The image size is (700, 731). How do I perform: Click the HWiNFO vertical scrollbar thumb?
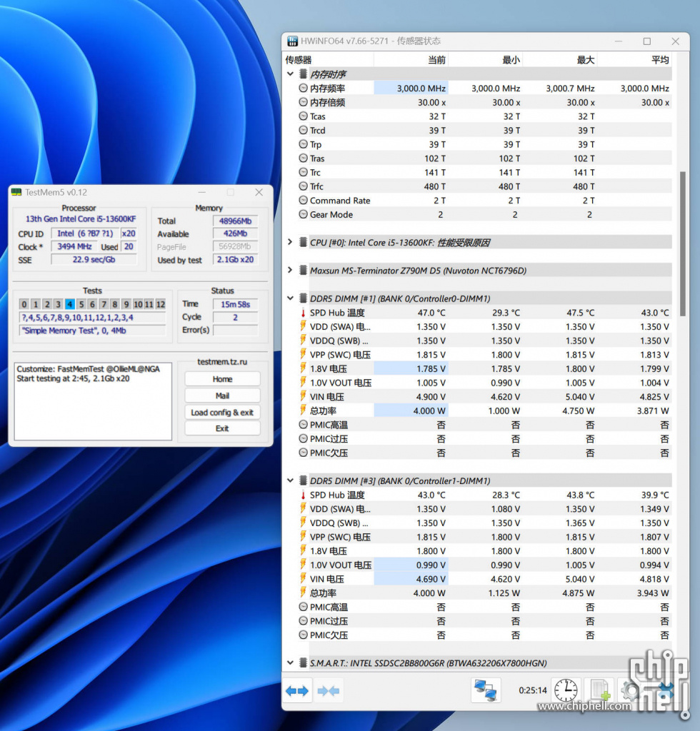click(683, 244)
